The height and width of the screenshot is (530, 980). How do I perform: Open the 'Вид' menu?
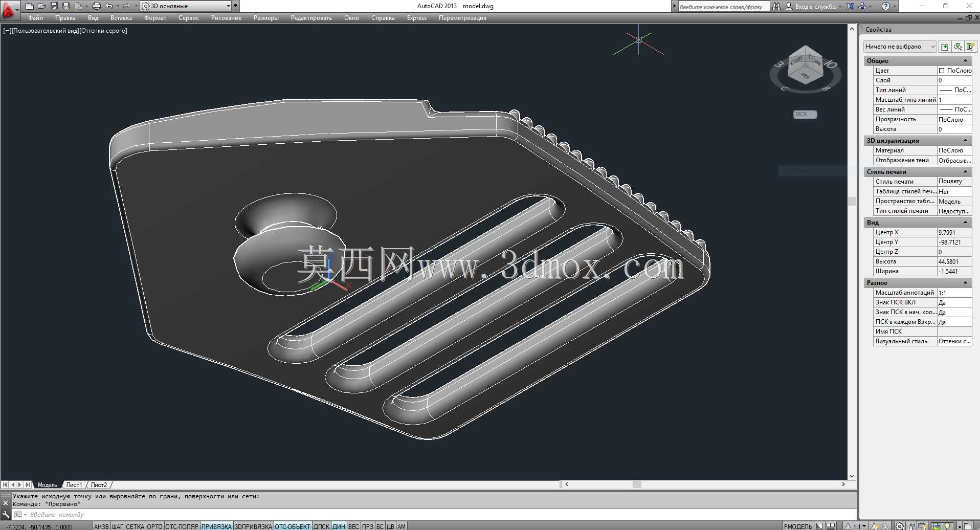93,18
